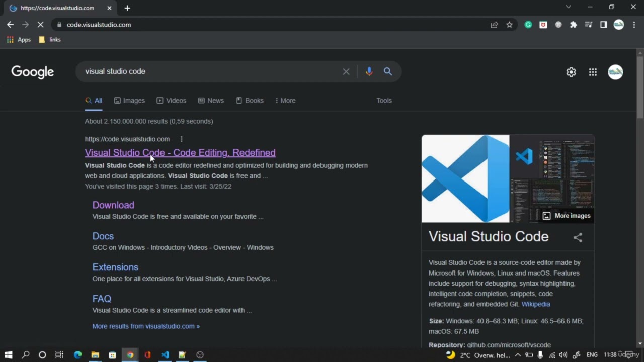Go to the Google homepage via the logo

(33, 72)
